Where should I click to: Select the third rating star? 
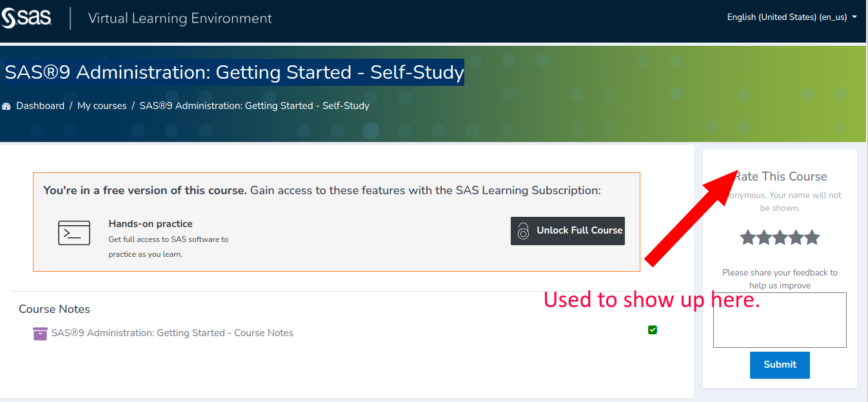[x=780, y=237]
